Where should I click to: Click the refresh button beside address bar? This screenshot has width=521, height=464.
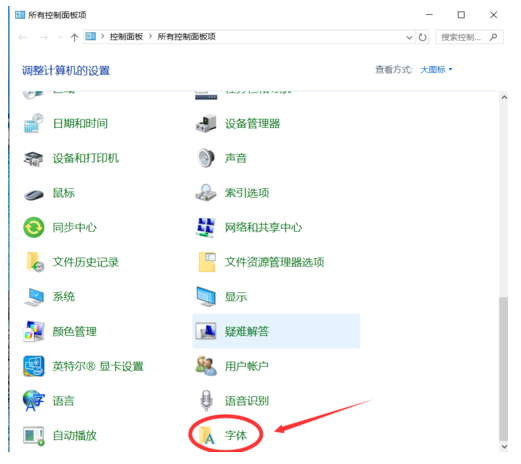pyautogui.click(x=423, y=37)
